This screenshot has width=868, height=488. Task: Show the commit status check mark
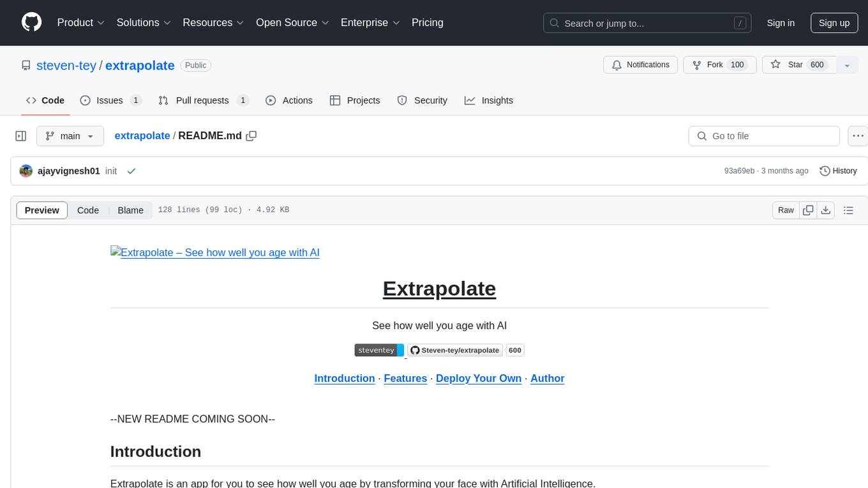[x=131, y=171]
